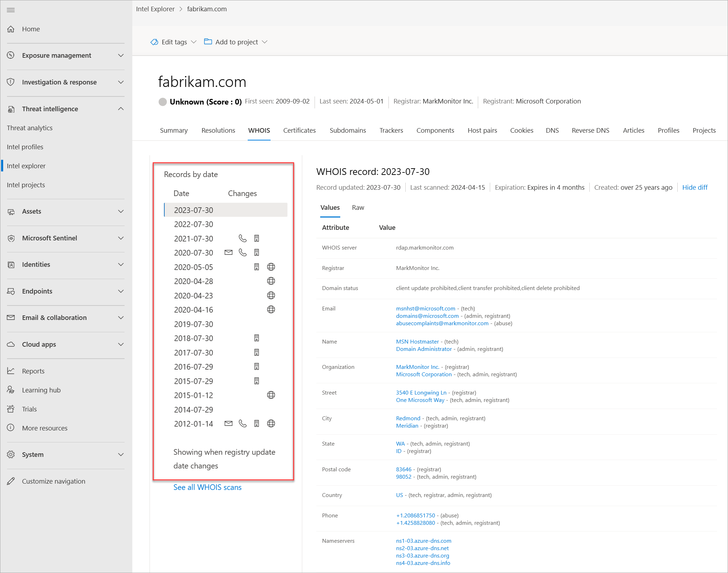
Task: Click Intel Explorer breadcrumb link
Action: pos(155,9)
